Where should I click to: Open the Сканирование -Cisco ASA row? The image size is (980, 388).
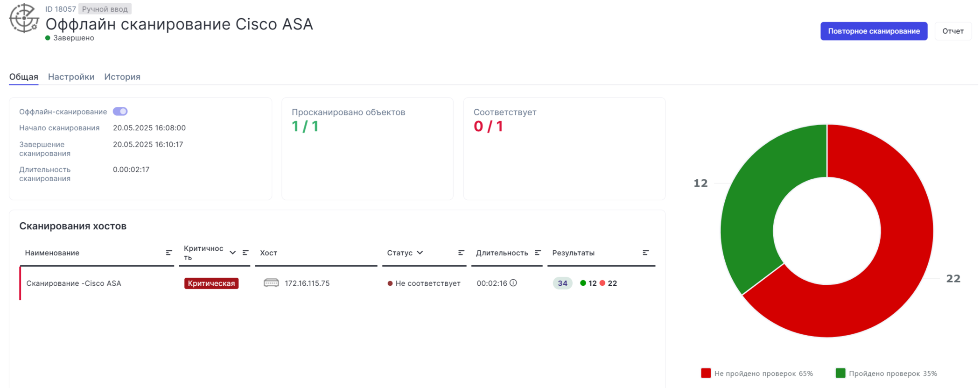74,283
